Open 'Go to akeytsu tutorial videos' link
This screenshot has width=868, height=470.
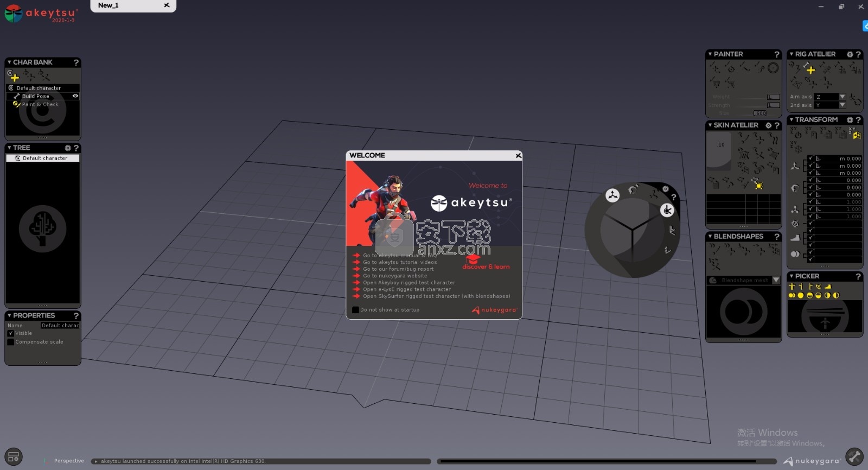(400, 262)
